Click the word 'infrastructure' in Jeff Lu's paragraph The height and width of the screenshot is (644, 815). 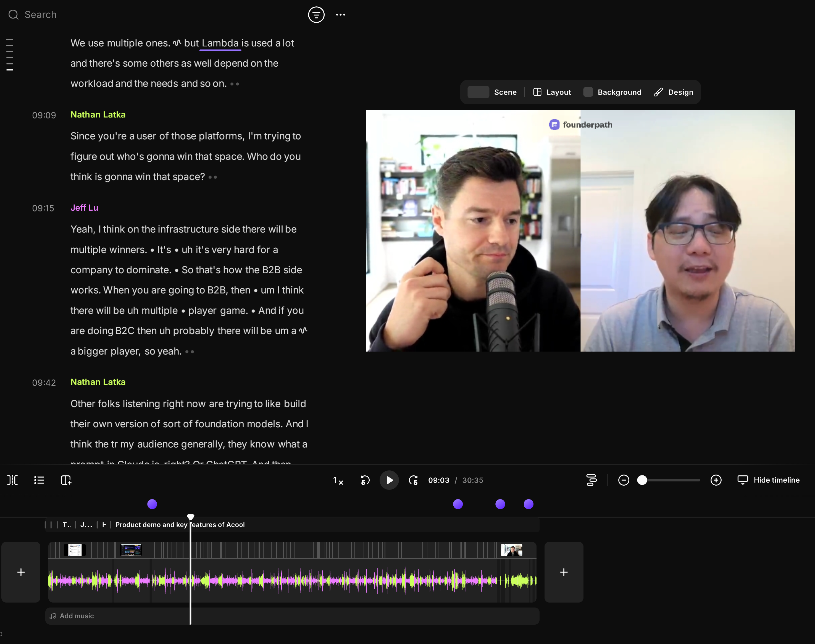pyautogui.click(x=188, y=229)
